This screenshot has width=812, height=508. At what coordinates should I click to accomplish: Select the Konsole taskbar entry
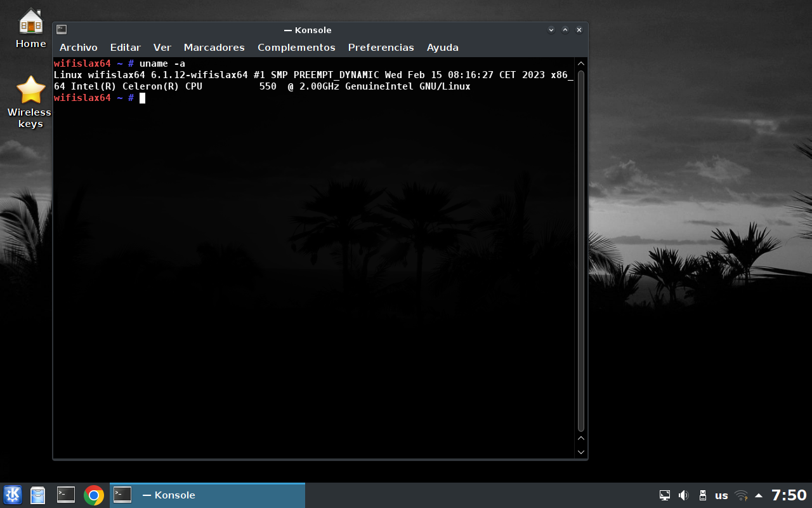[x=207, y=495]
